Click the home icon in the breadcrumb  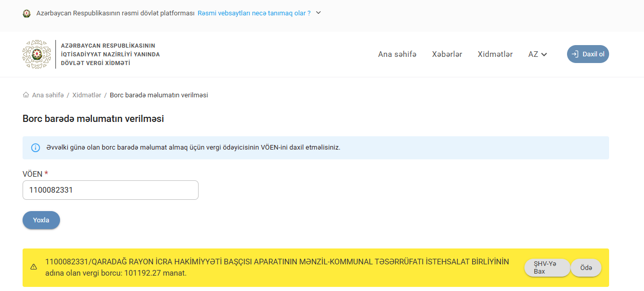point(26,95)
